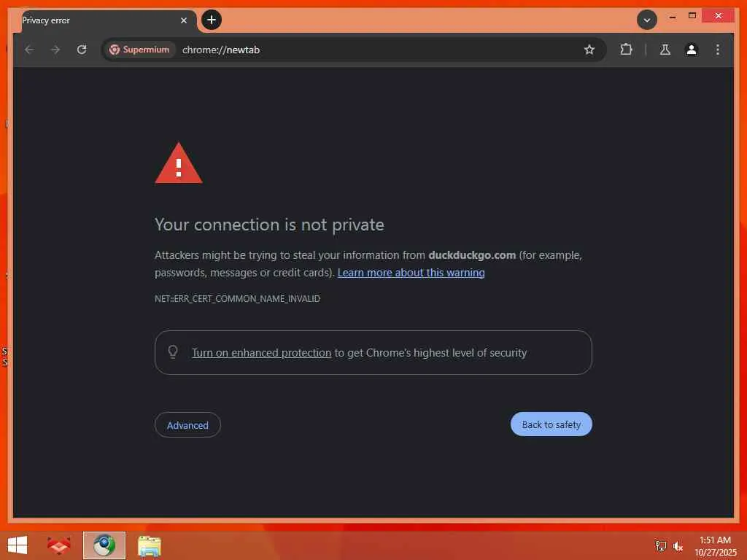Screen dimensions: 747x560
Task: Reload the page with refresh icon
Action: coord(82,50)
